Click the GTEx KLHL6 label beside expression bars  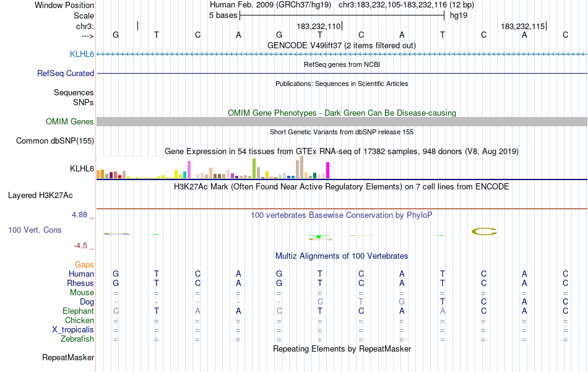click(82, 169)
